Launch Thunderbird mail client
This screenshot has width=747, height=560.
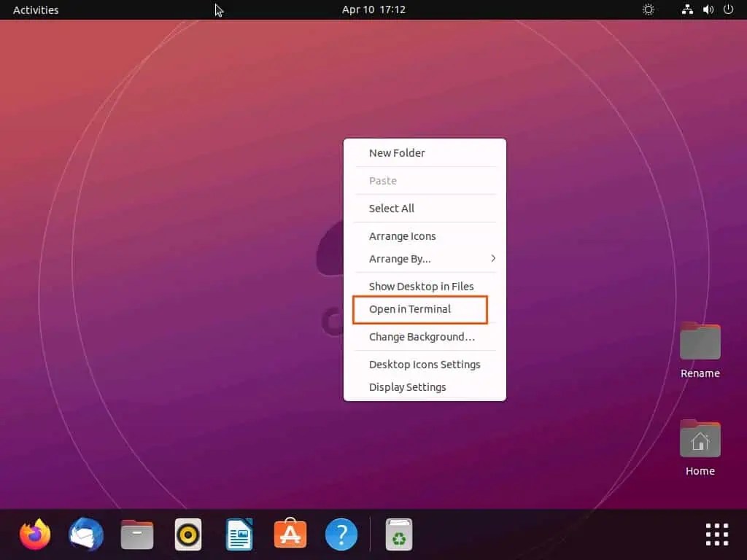pyautogui.click(x=85, y=534)
